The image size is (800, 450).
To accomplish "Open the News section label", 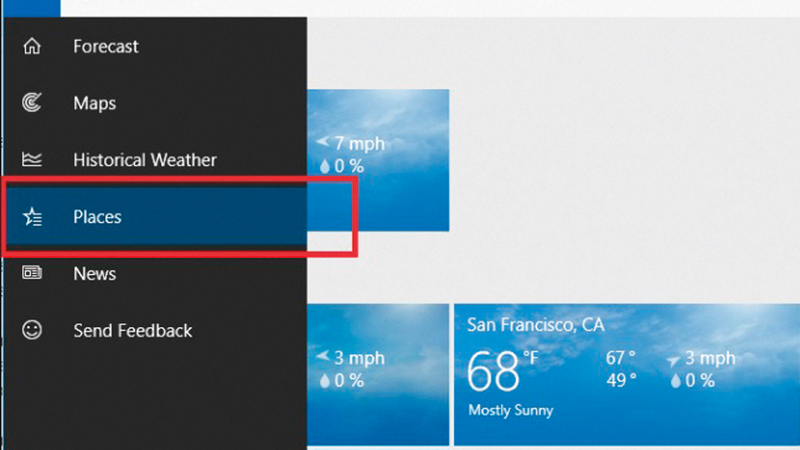I will point(94,273).
